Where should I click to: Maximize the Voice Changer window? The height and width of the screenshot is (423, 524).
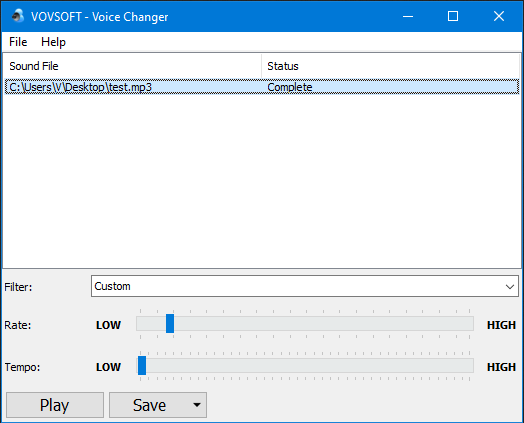[453, 16]
